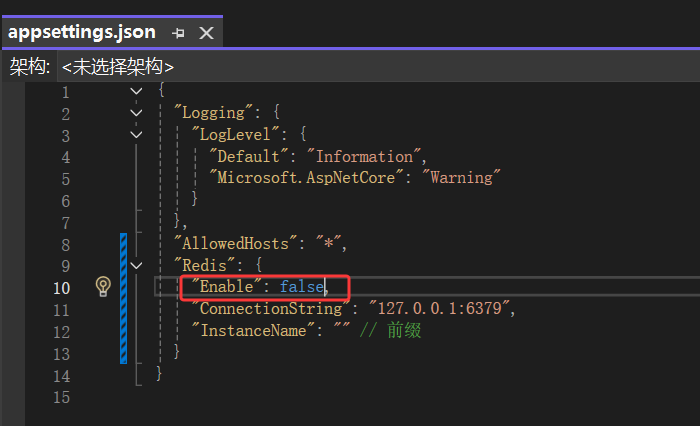
Task: Collapse the Logging section chevron
Action: pos(136,113)
